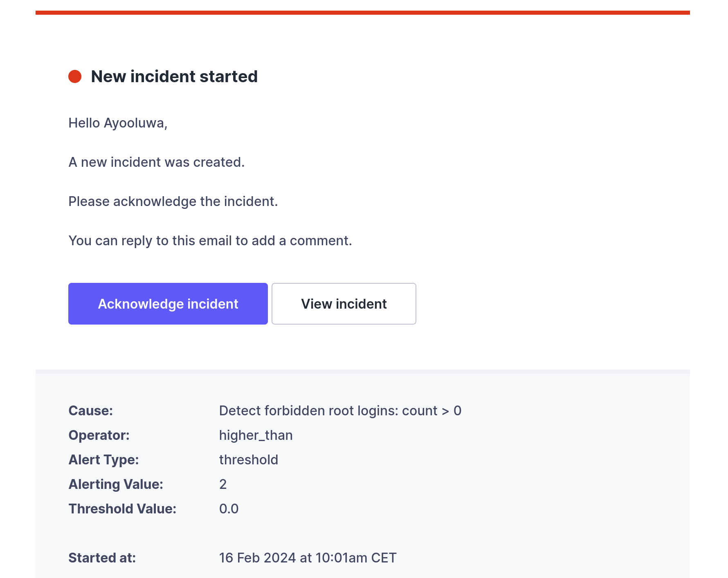728x578 pixels.
Task: Select the Operator label
Action: (x=99, y=435)
